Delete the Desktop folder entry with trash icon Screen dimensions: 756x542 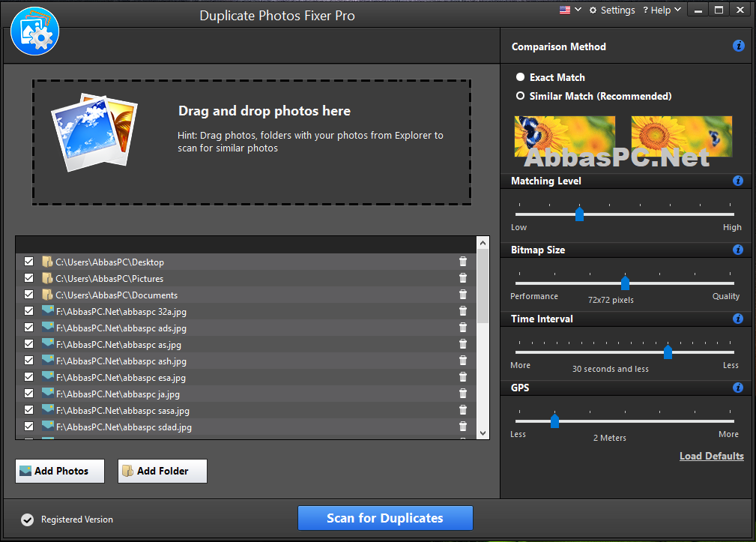tap(463, 262)
